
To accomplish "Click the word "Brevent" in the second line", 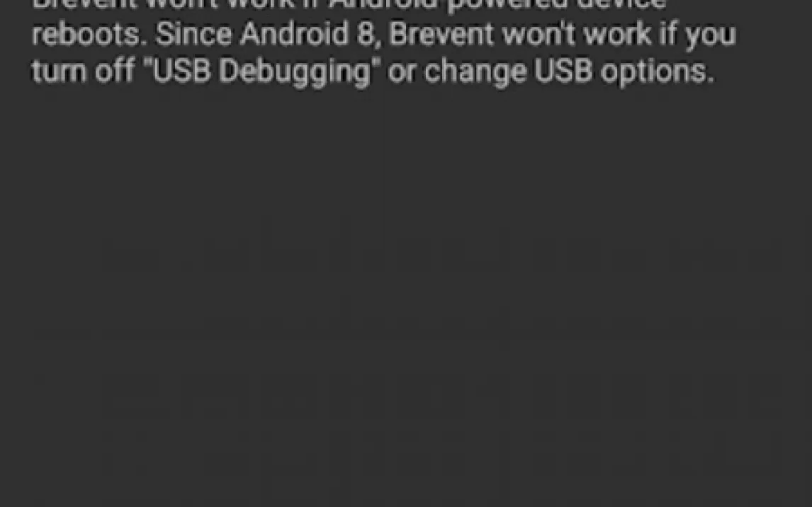I will [x=441, y=34].
